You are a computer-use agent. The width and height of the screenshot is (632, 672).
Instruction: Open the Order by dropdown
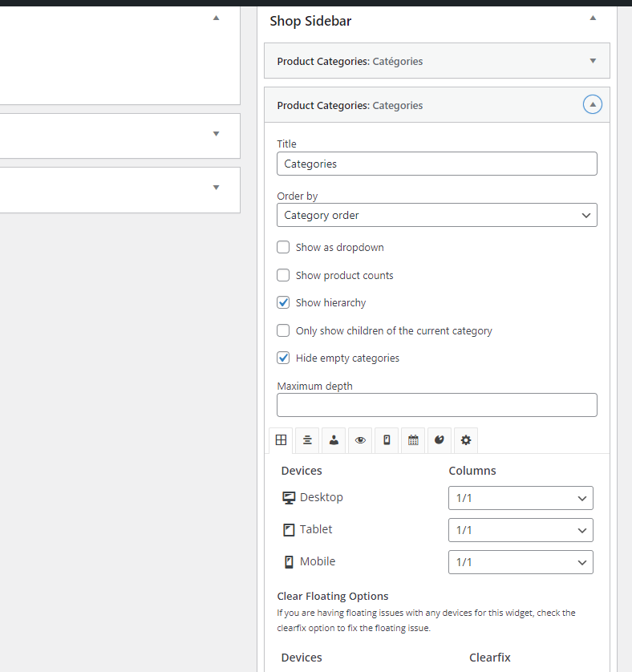(x=437, y=215)
